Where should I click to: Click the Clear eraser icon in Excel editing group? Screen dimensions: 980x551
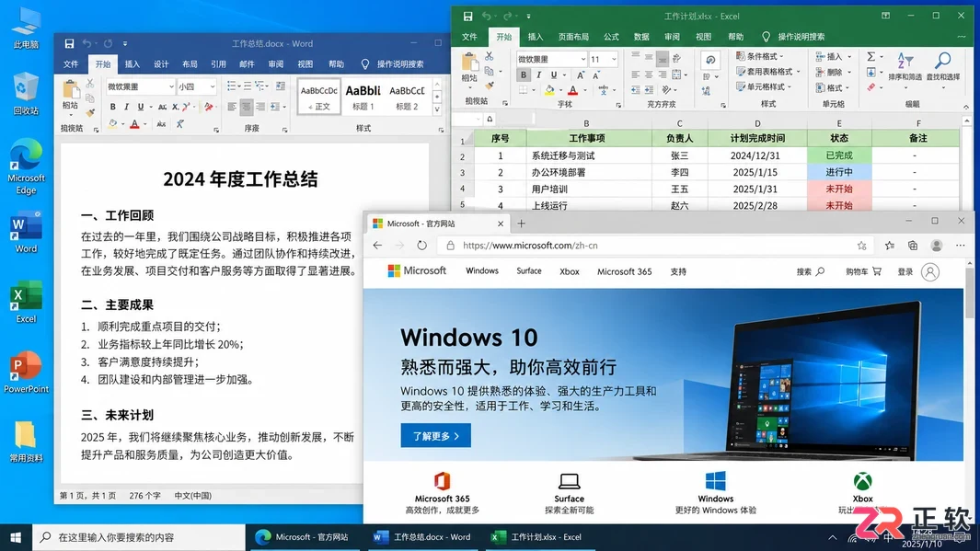871,87
